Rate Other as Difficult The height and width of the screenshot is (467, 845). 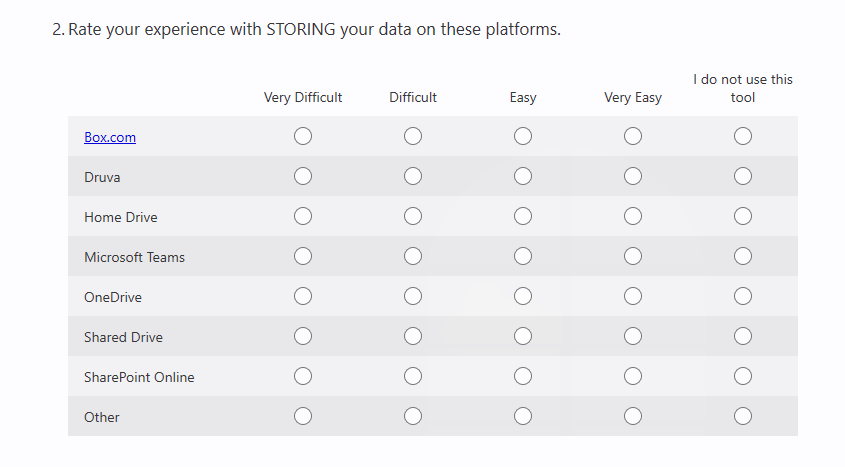click(x=413, y=416)
